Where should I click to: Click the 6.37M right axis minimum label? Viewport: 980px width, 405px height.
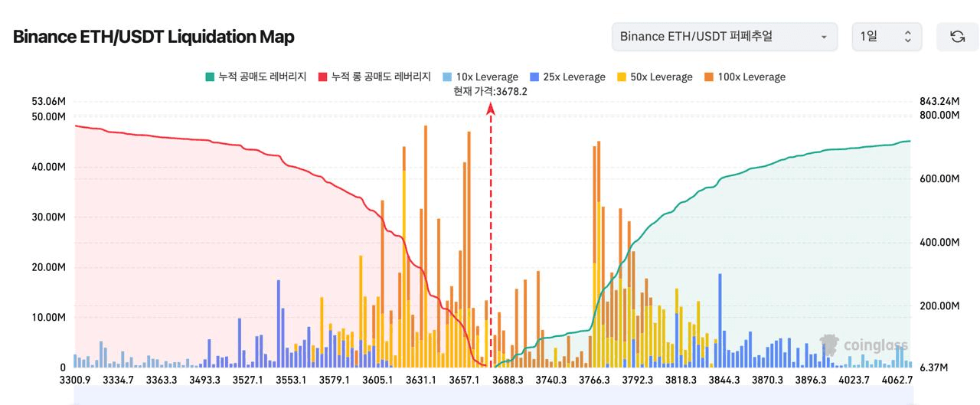tap(934, 367)
